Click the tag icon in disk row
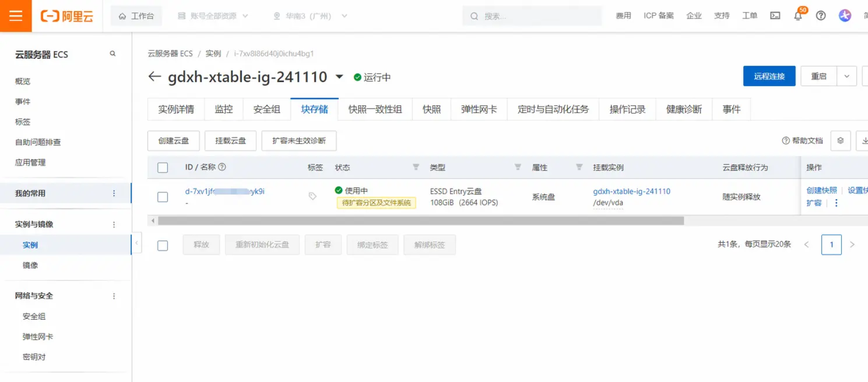 [x=312, y=196]
